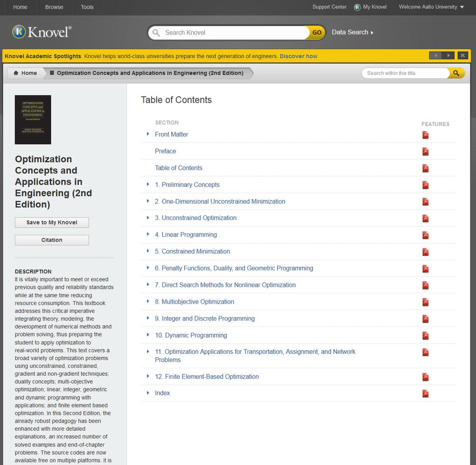Expand 6. Penalty Functions chapter
The height and width of the screenshot is (465, 476).
(x=148, y=267)
